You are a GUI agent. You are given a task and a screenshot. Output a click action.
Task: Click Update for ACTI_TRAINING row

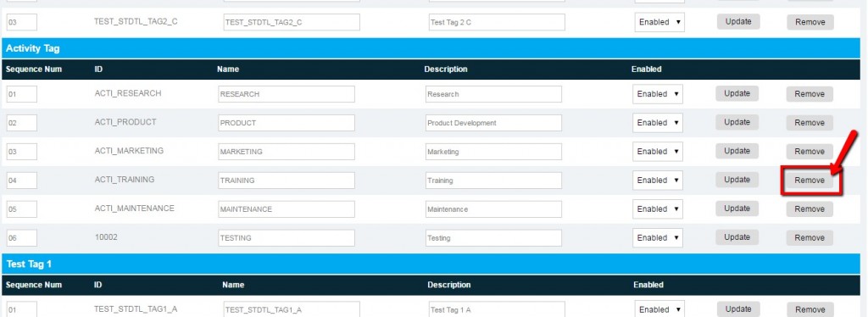tap(737, 180)
